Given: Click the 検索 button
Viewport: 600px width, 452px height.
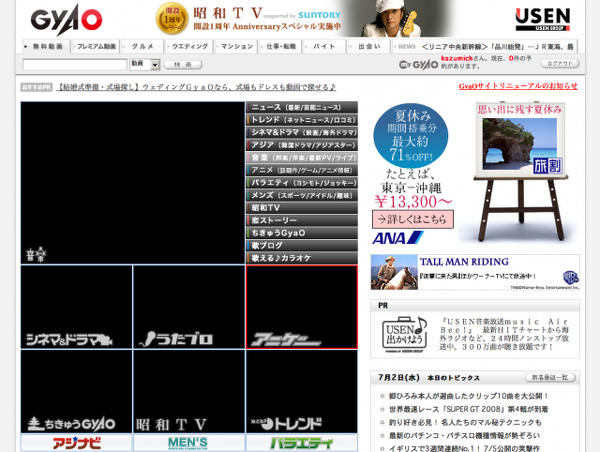Looking at the screenshot, I should point(183,65).
